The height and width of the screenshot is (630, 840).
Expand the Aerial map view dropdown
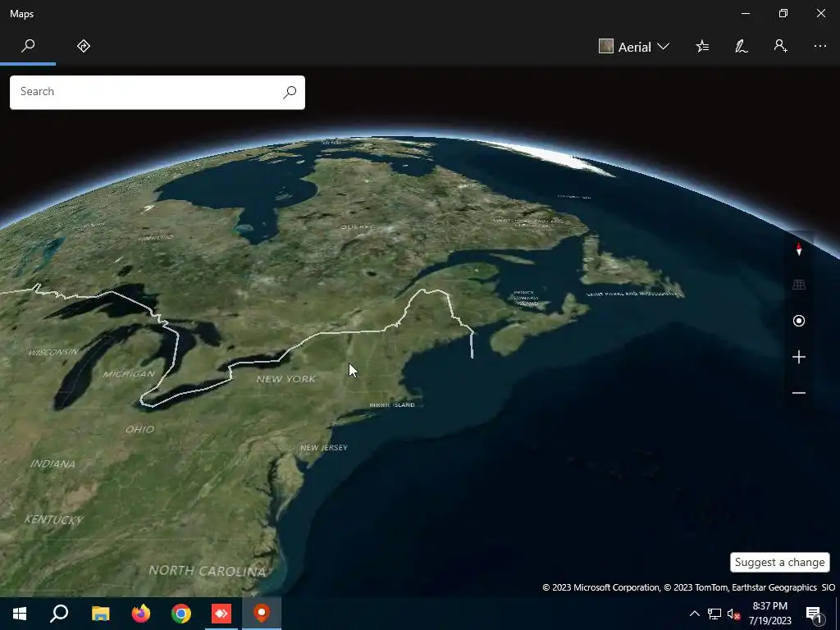coord(634,47)
